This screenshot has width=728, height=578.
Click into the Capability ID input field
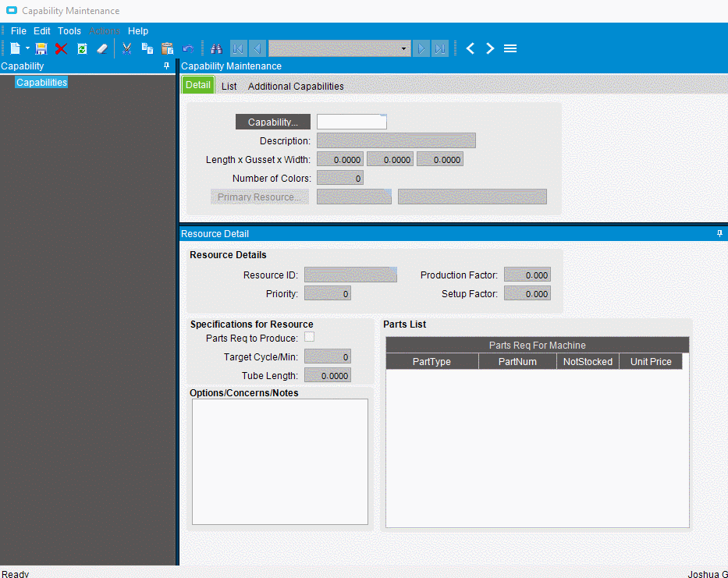(x=351, y=122)
